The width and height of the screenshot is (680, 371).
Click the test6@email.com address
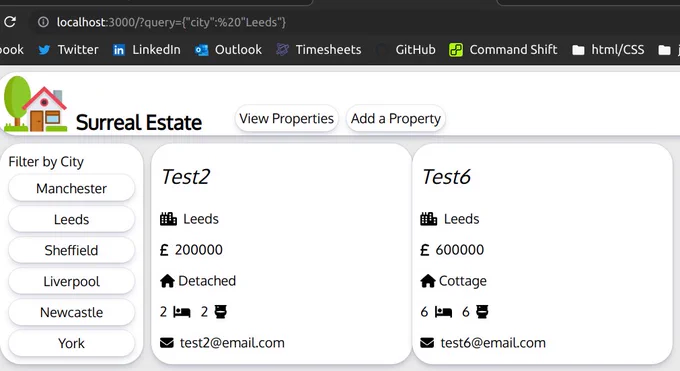click(493, 343)
